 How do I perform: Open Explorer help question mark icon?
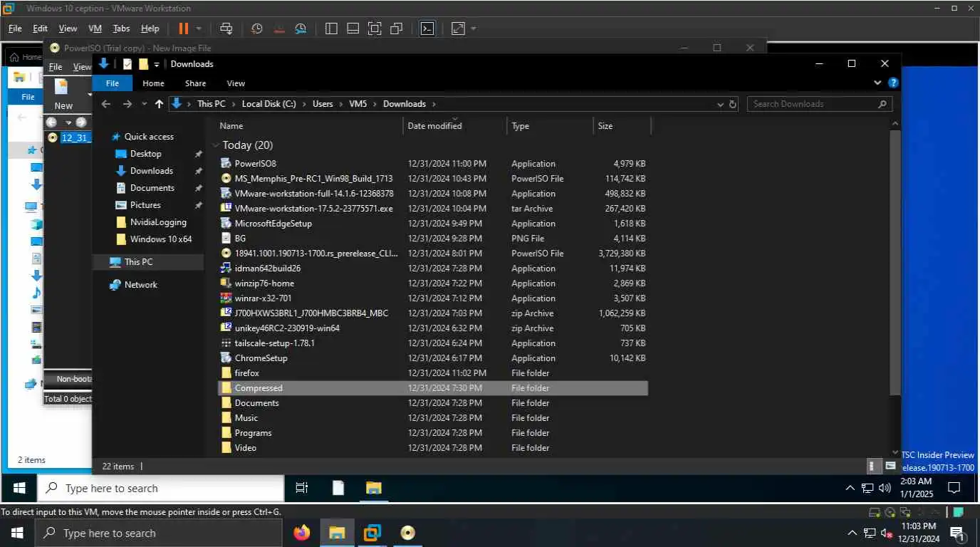coord(894,83)
